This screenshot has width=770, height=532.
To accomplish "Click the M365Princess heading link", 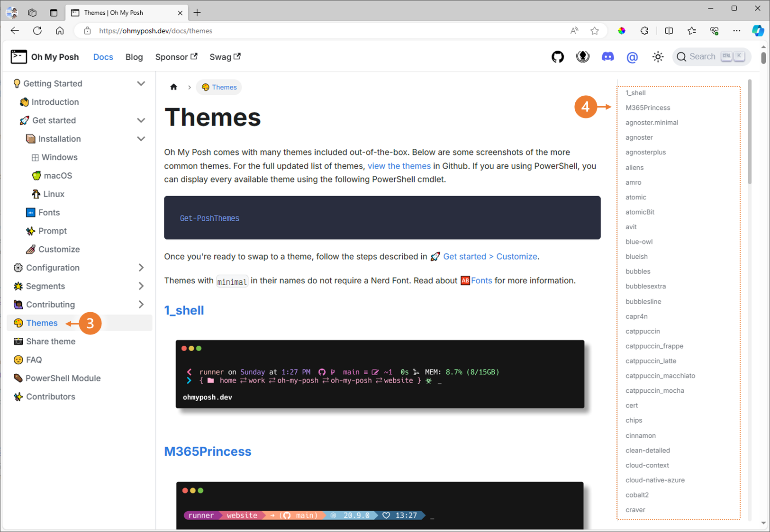I will coord(208,451).
